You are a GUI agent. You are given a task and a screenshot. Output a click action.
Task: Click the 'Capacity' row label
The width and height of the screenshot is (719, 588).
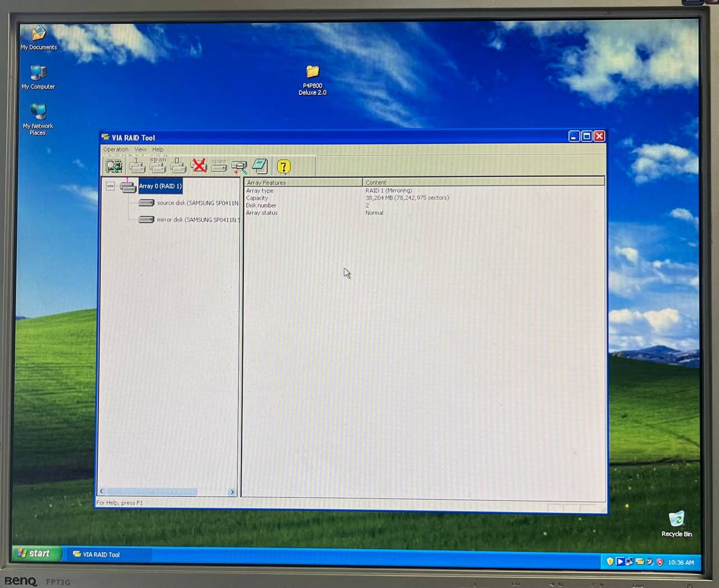pyautogui.click(x=257, y=198)
